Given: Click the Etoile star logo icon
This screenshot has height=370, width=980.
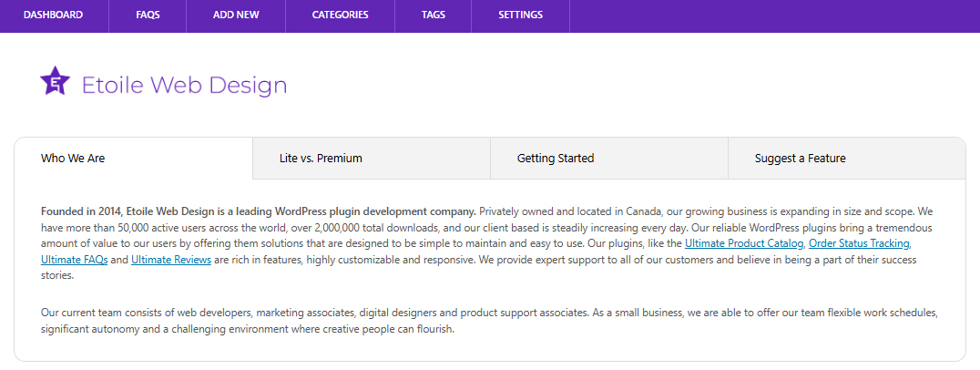Looking at the screenshot, I should click(x=55, y=81).
